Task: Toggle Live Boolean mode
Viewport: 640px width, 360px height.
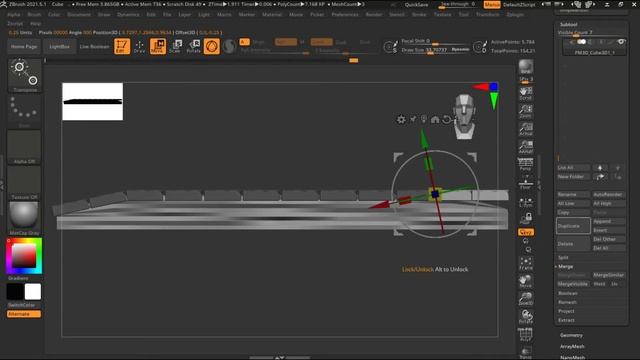Action: (94, 47)
